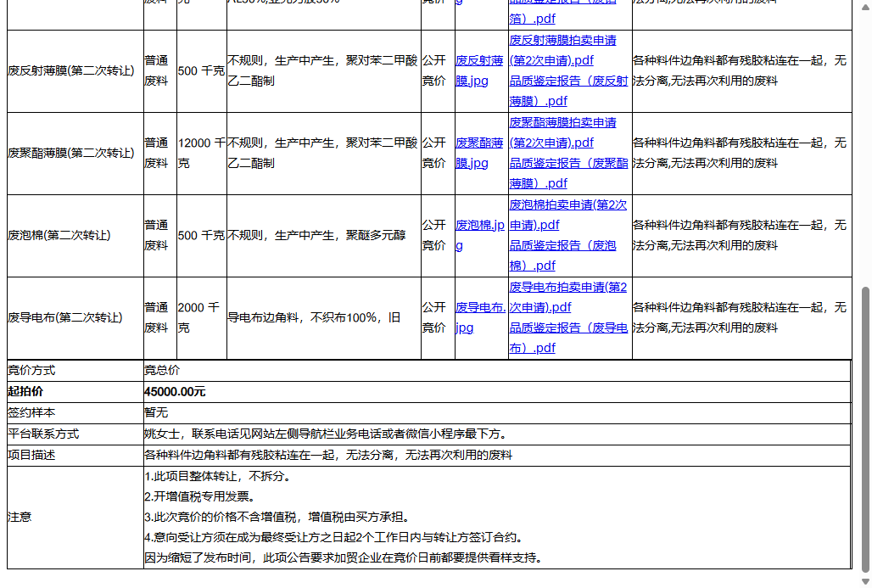View 品质鉴定报告（废导电布）.pdf report
Image resolution: width=872 pixels, height=588 pixels.
(567, 337)
